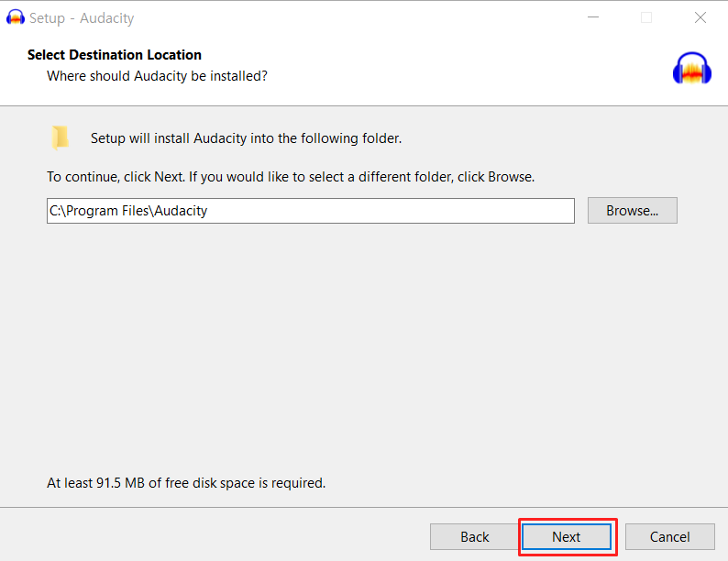Viewport: 728px width, 561px height.
Task: Click the 'To continue, click Next' instruction
Action: (x=291, y=177)
